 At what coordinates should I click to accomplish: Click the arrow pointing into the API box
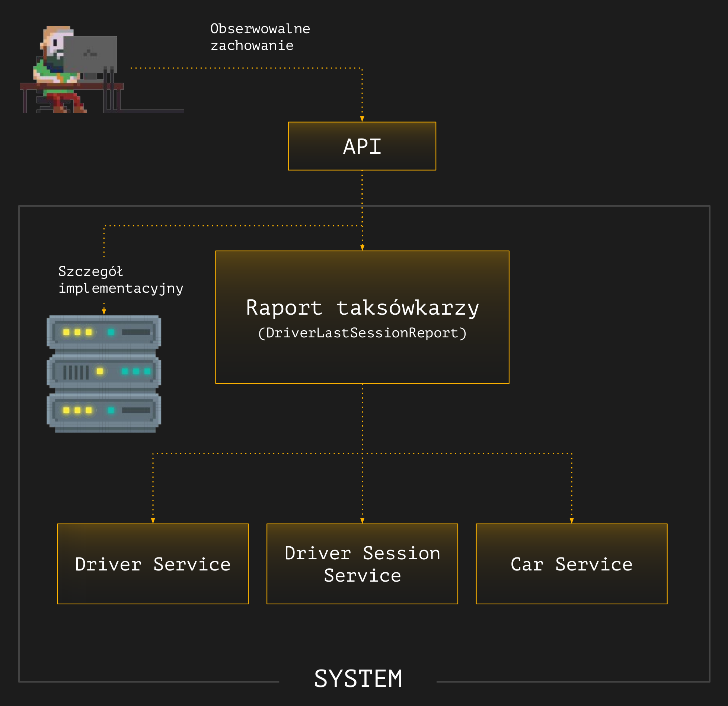coord(361,118)
